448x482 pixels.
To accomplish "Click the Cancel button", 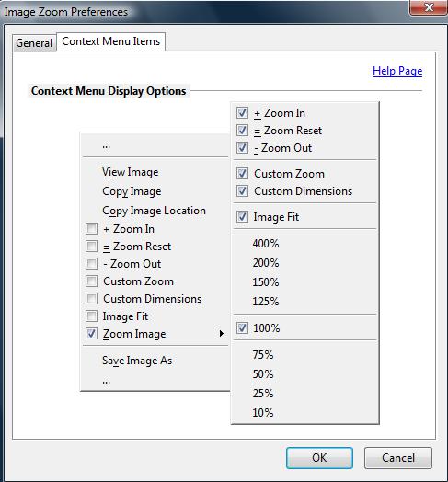I will pos(398,458).
